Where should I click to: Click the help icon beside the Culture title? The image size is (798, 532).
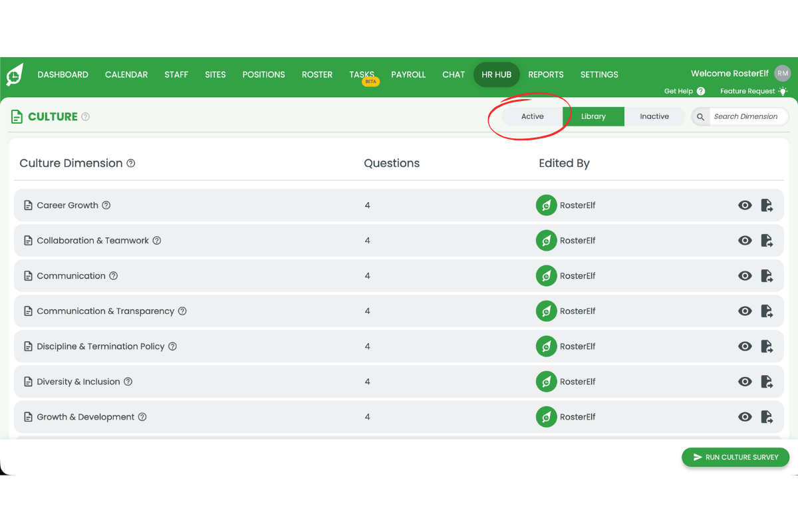click(85, 117)
